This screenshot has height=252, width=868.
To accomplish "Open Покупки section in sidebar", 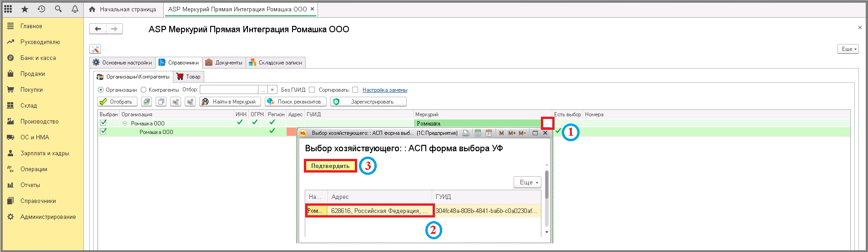I will [31, 90].
